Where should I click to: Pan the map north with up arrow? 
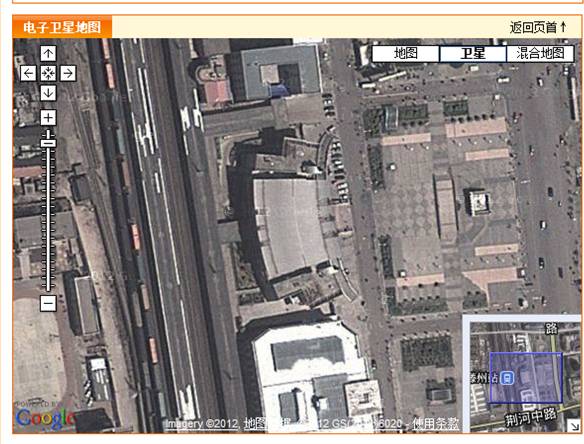coord(48,54)
